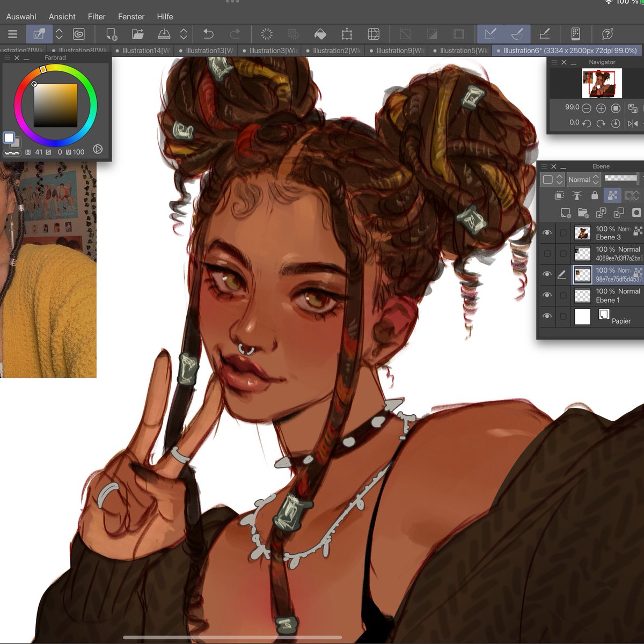This screenshot has height=644, width=644.
Task: Add a new layer folder in the Ebene panel
Action: tap(583, 213)
